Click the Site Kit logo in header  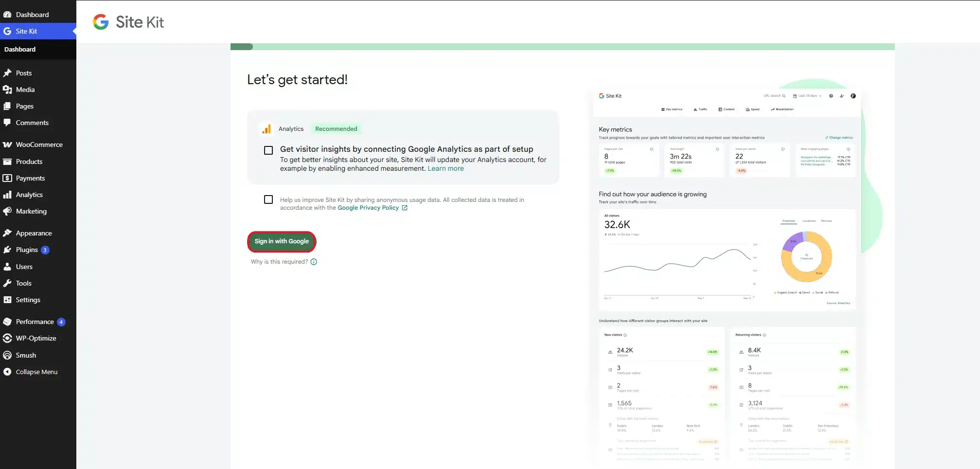point(128,22)
